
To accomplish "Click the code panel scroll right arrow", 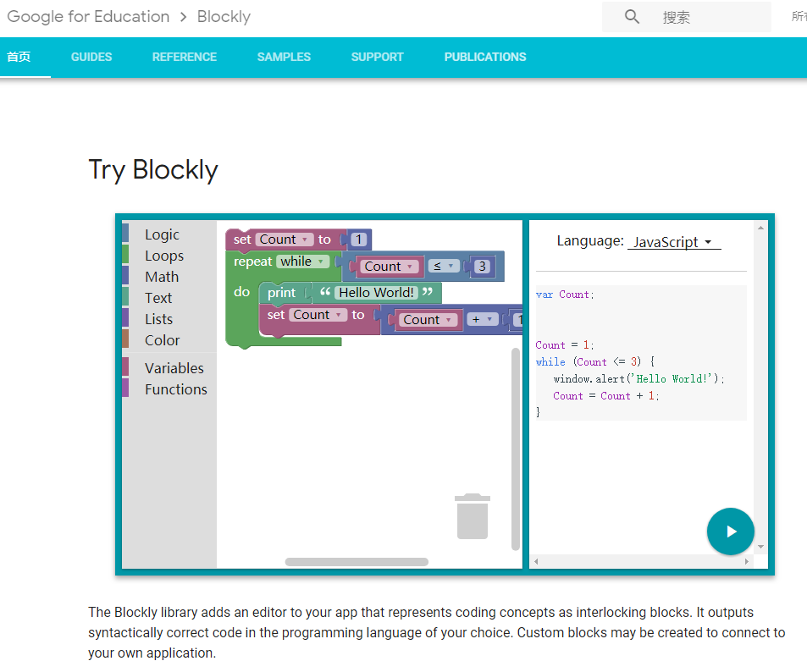I will coord(746,562).
